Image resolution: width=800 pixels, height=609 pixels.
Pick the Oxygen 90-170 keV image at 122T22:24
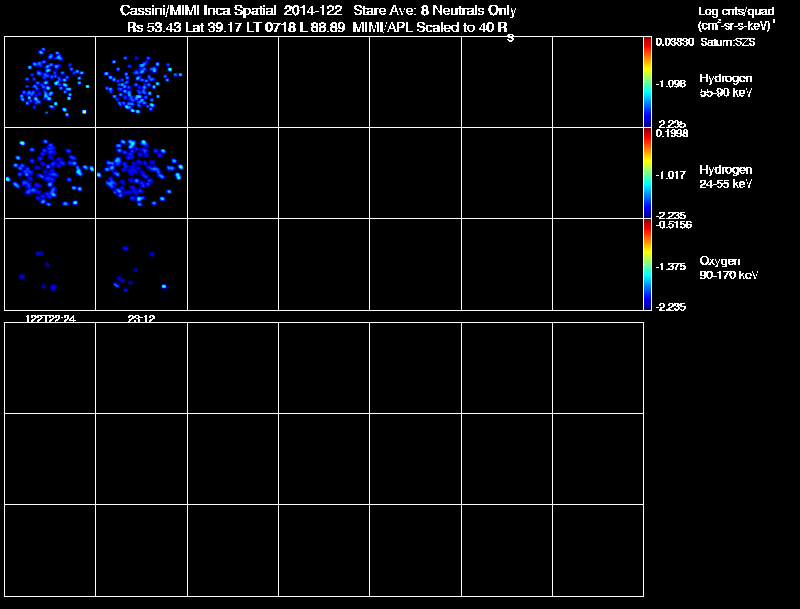tap(50, 264)
